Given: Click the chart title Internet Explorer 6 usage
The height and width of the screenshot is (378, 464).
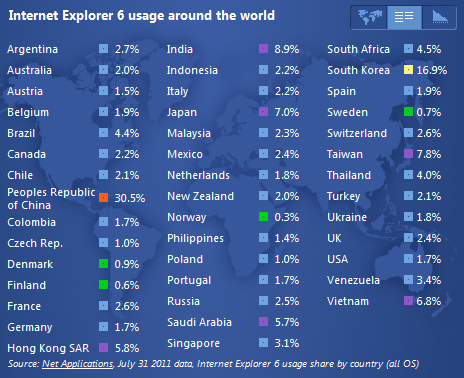Looking at the screenshot, I should [x=142, y=16].
